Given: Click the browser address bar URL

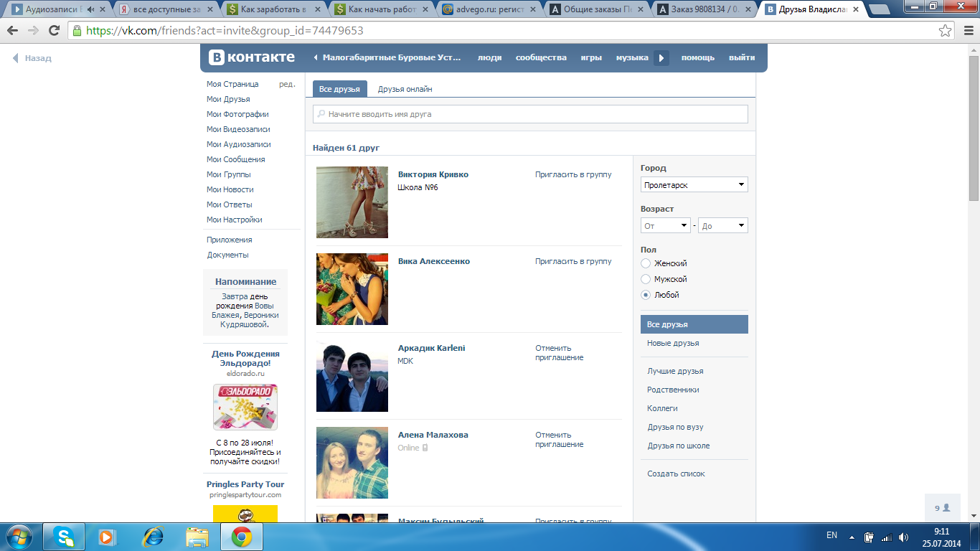Looking at the screenshot, I should point(225,31).
